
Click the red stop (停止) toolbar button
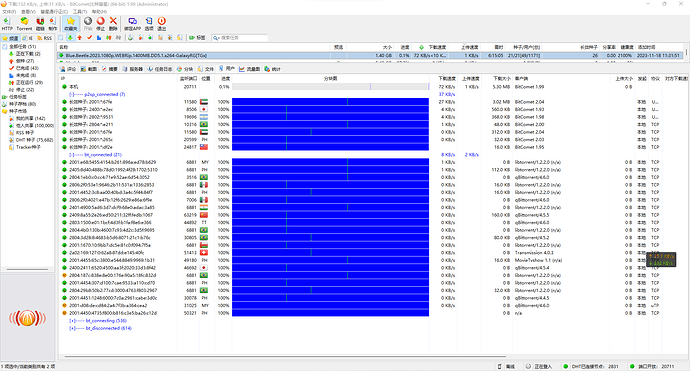[x=101, y=23]
